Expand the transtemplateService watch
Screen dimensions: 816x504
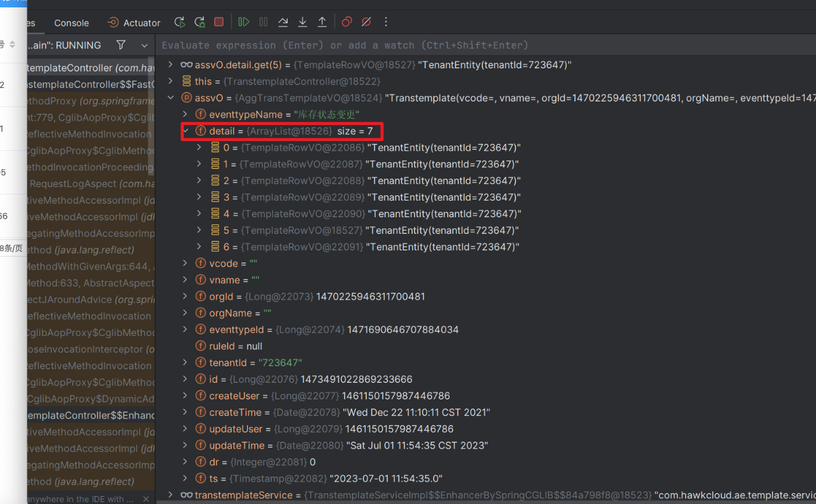(x=171, y=495)
